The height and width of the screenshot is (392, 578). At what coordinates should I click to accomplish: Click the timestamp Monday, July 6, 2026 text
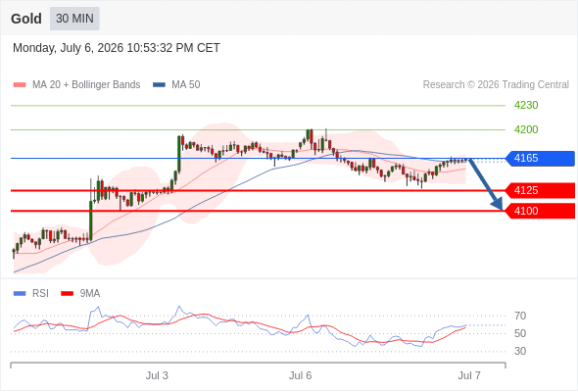point(69,48)
